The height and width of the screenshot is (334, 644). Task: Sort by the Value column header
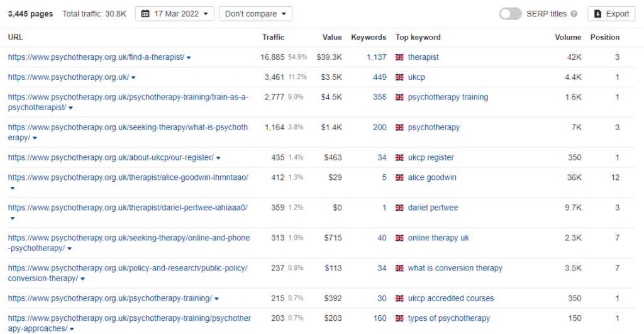pos(332,37)
